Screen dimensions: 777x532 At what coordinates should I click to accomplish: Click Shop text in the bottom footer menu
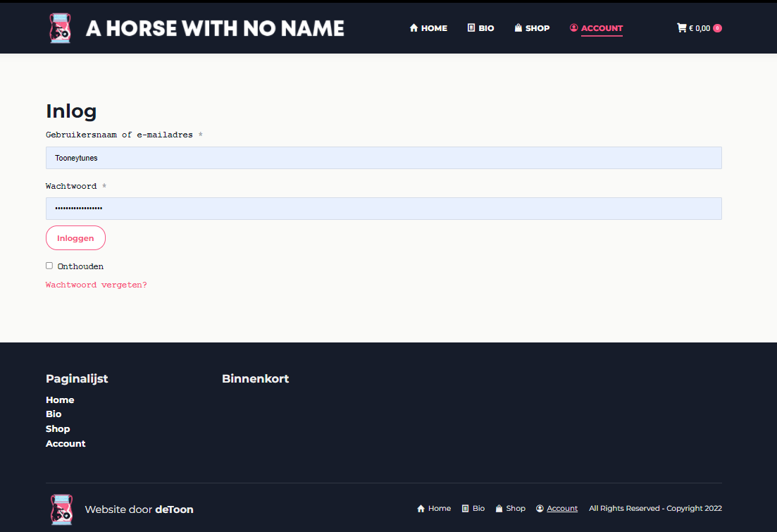pyautogui.click(x=516, y=509)
